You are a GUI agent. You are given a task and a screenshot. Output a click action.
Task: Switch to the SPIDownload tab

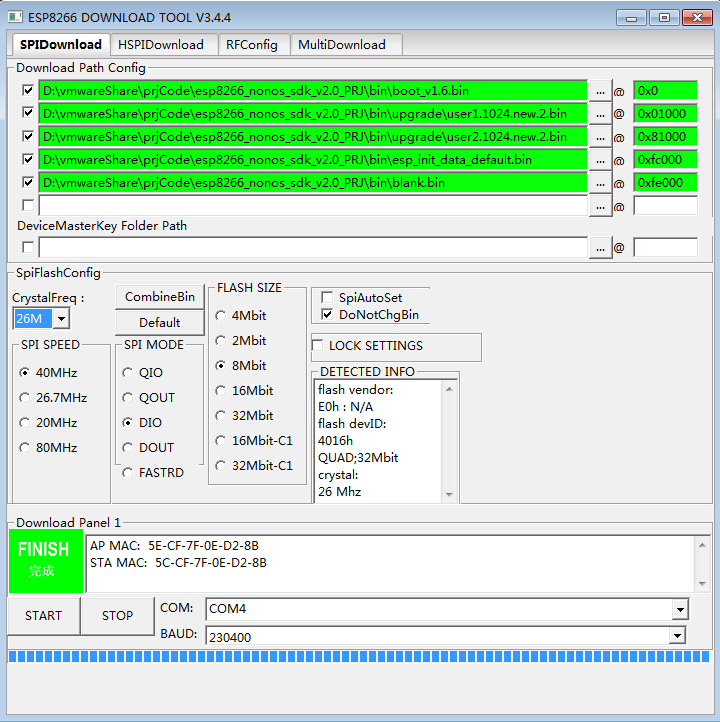tap(61, 45)
